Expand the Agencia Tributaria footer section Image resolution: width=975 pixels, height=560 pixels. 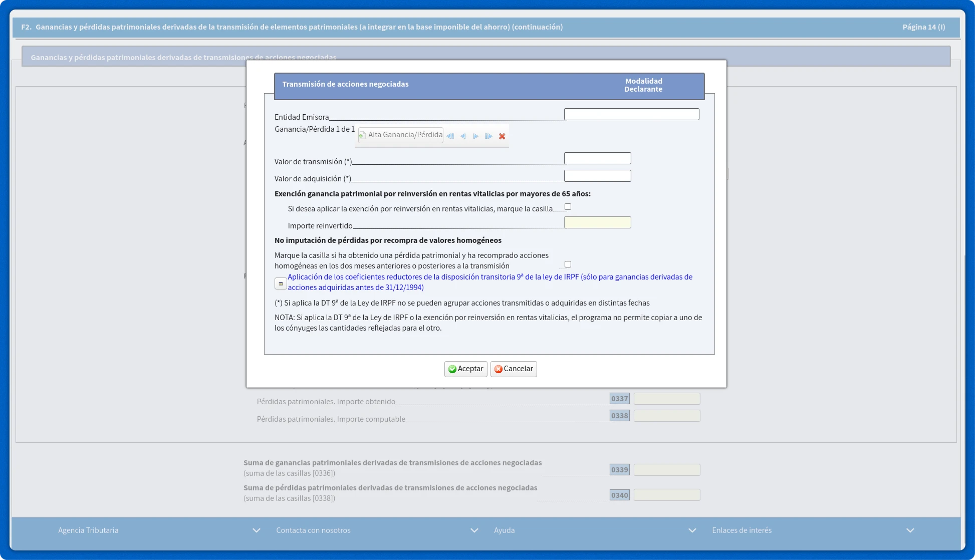[256, 530]
